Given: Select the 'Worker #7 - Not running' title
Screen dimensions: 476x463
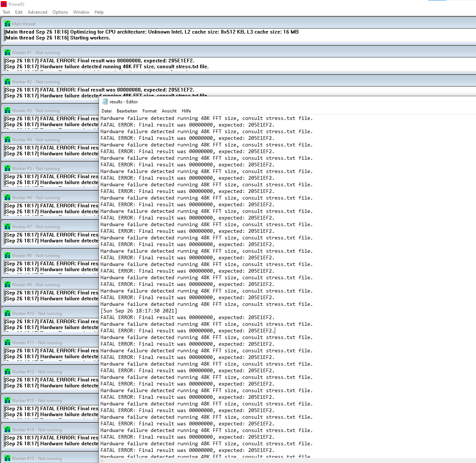Looking at the screenshot, I should [x=36, y=227].
